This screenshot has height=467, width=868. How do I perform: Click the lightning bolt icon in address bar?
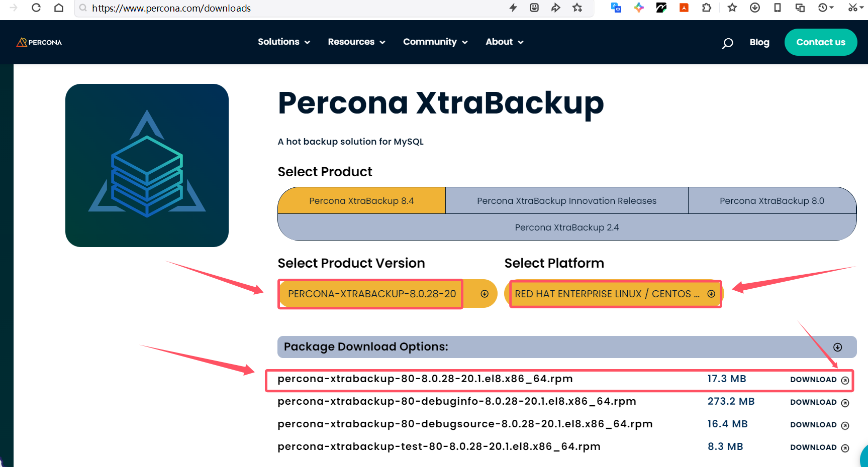pyautogui.click(x=513, y=8)
